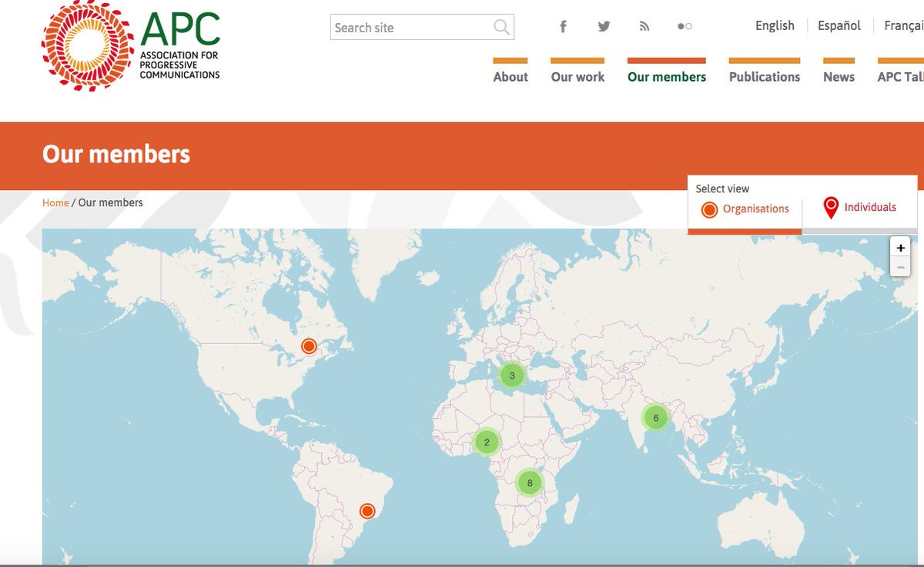Click the Our members page heading
Screen dimensions: 924x567
(116, 154)
